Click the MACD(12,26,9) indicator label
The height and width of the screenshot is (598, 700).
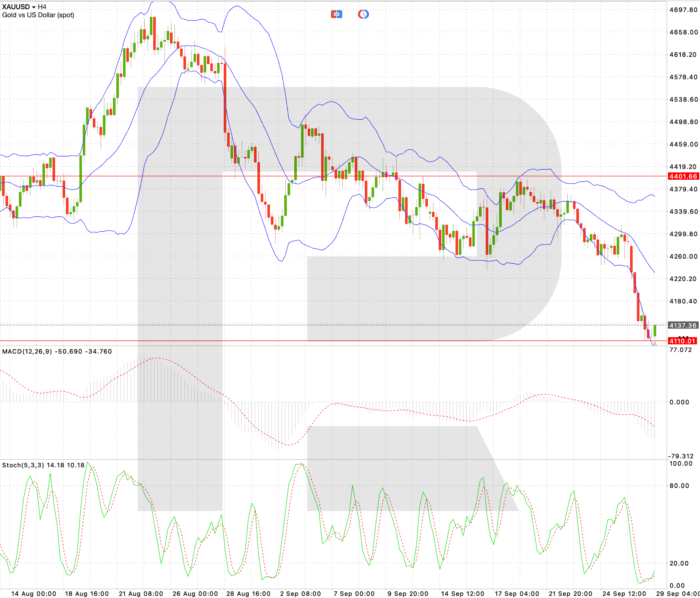27,351
